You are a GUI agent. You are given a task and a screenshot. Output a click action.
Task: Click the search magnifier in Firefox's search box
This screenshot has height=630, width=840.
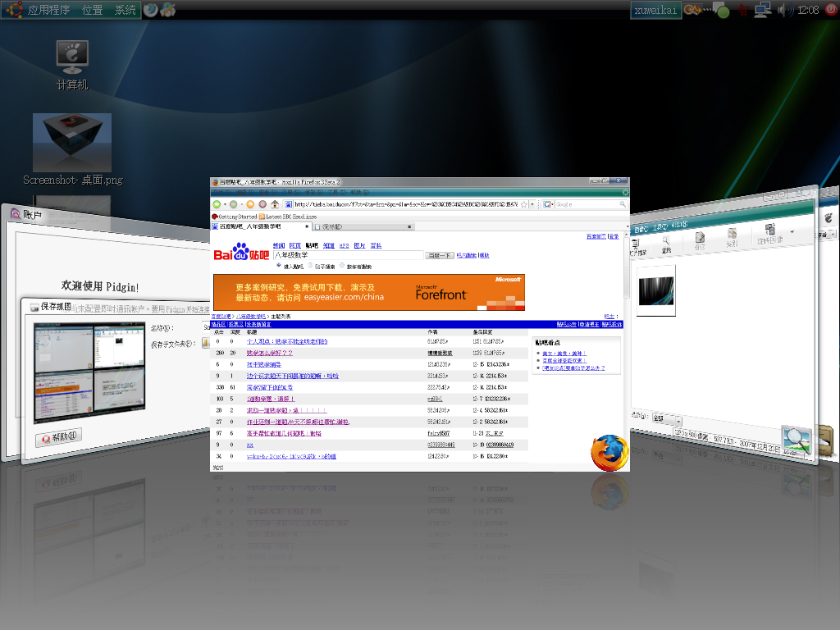click(x=623, y=204)
